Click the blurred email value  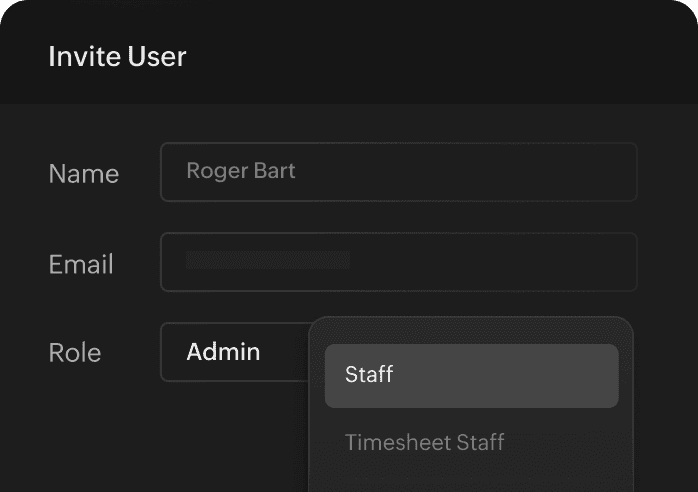click(268, 261)
